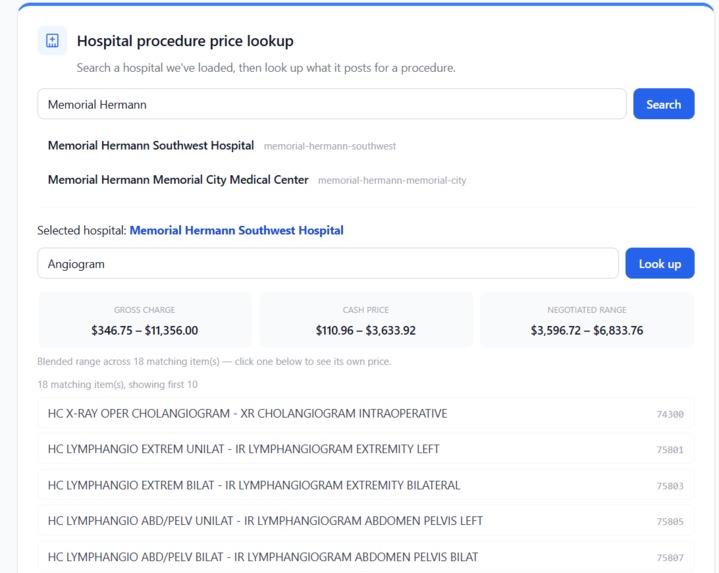The width and height of the screenshot is (719, 573).
Task: Click the Cash Price card
Action: click(365, 320)
